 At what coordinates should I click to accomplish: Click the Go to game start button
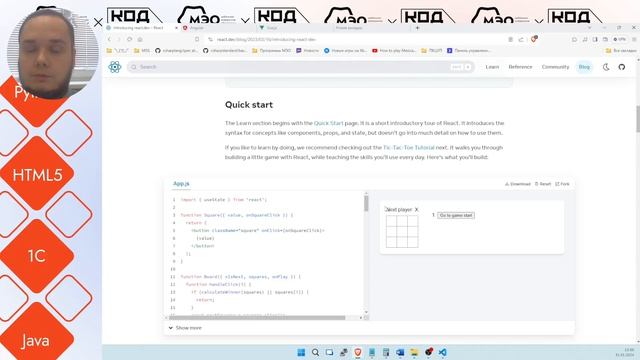(456, 215)
